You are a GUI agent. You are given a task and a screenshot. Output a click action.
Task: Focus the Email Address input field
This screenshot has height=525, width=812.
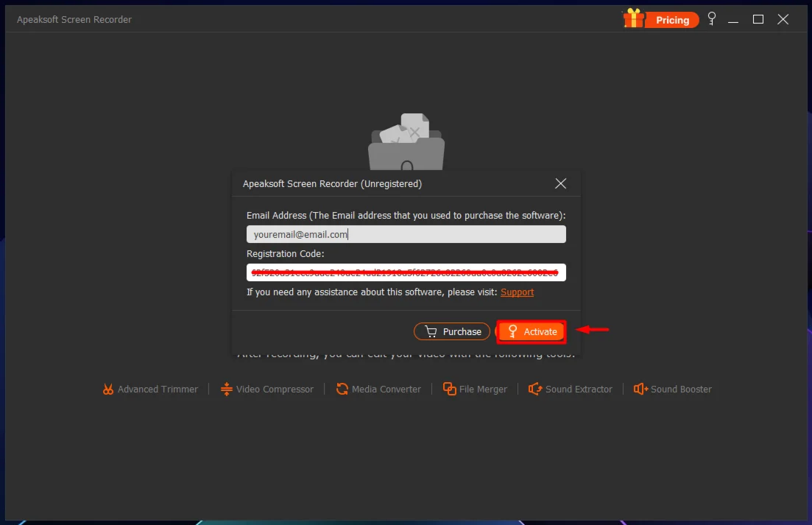pos(406,234)
